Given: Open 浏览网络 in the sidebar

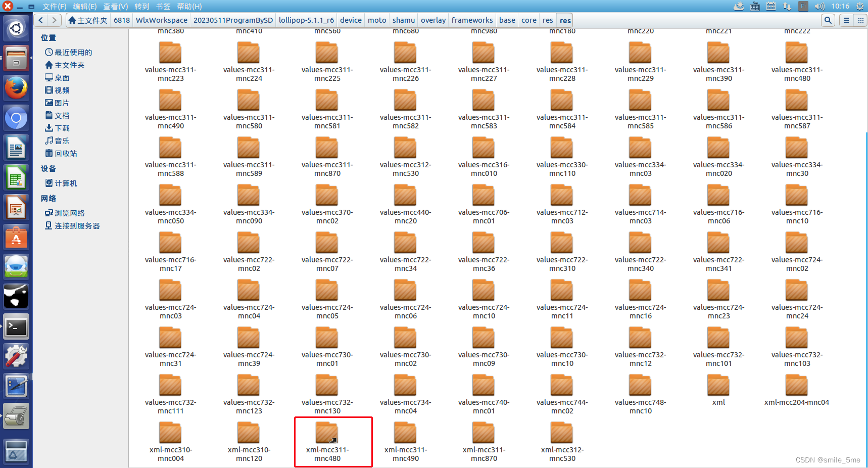Looking at the screenshot, I should point(65,213).
